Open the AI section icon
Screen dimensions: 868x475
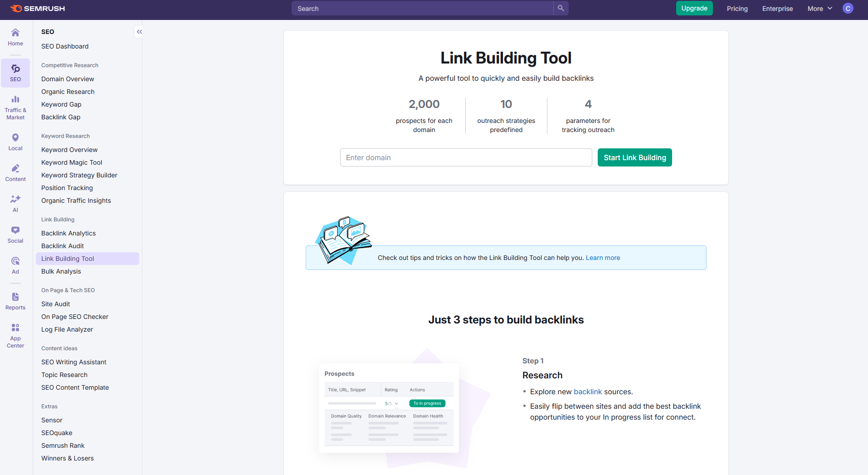15,204
